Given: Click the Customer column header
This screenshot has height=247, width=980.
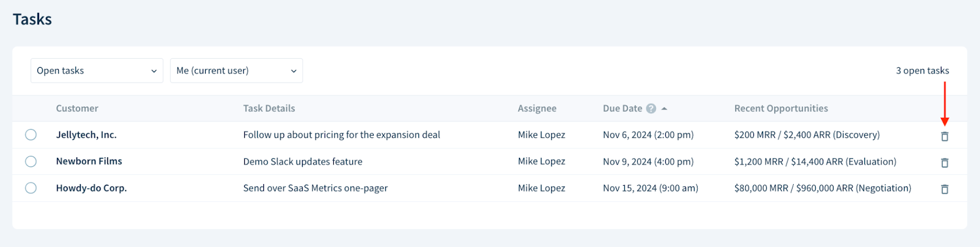Looking at the screenshot, I should [x=77, y=108].
